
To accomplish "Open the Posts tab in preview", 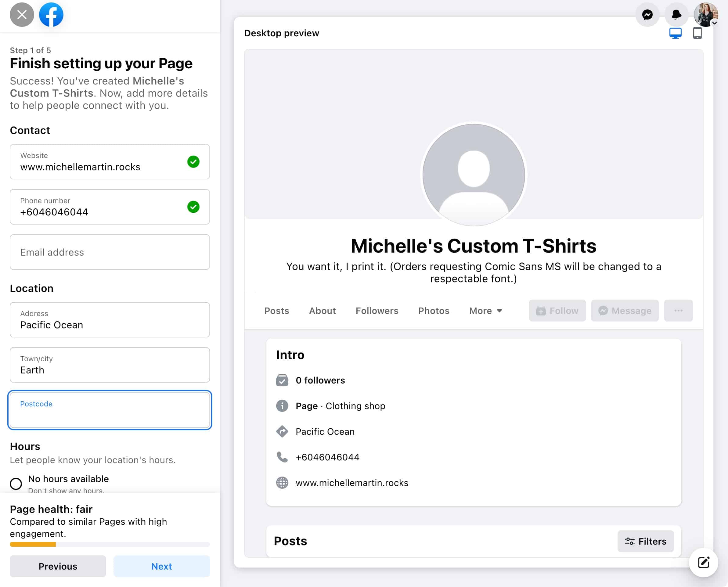I will coord(277,311).
